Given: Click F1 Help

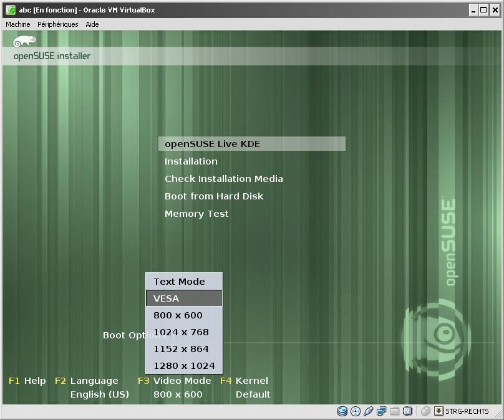Looking at the screenshot, I should (27, 381).
